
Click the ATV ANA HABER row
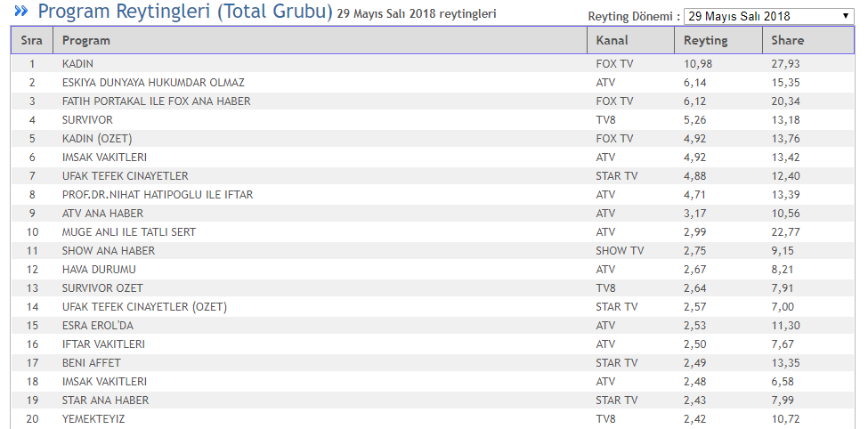click(102, 214)
